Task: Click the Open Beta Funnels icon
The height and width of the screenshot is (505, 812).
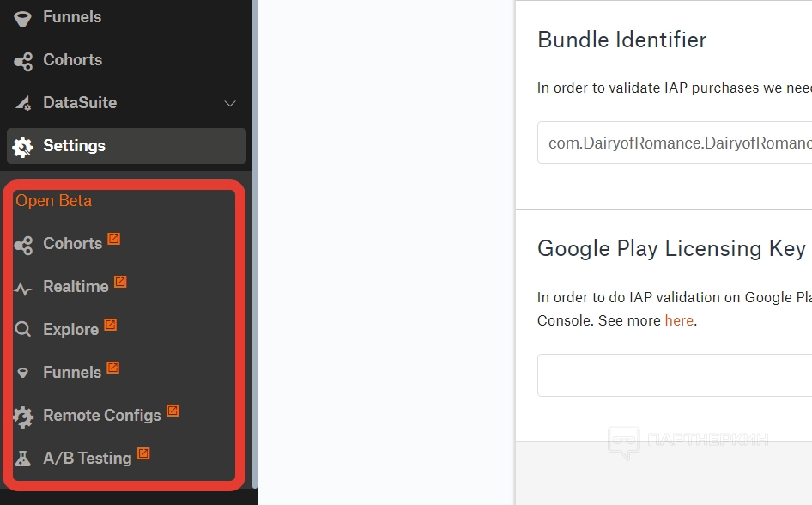Action: (23, 373)
